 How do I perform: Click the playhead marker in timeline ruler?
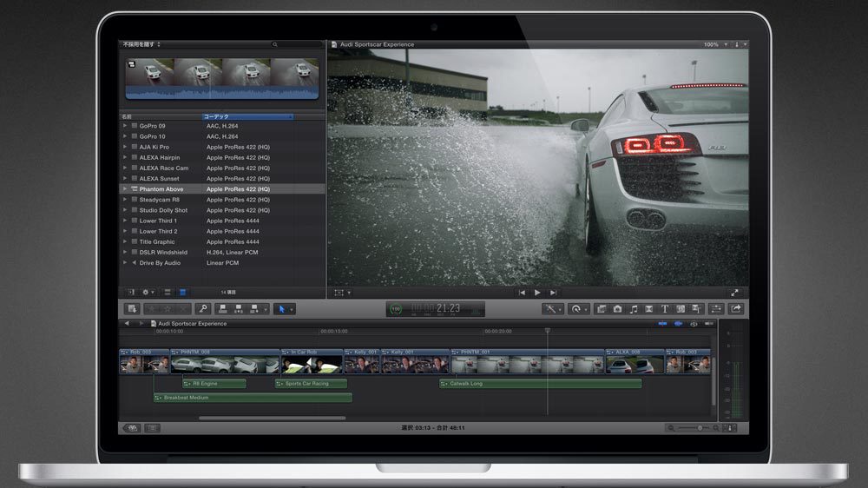click(x=548, y=331)
